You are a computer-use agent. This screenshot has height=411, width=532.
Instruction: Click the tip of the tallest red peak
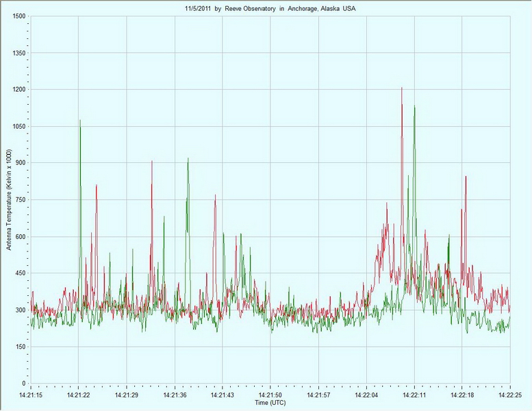pyautogui.click(x=402, y=88)
